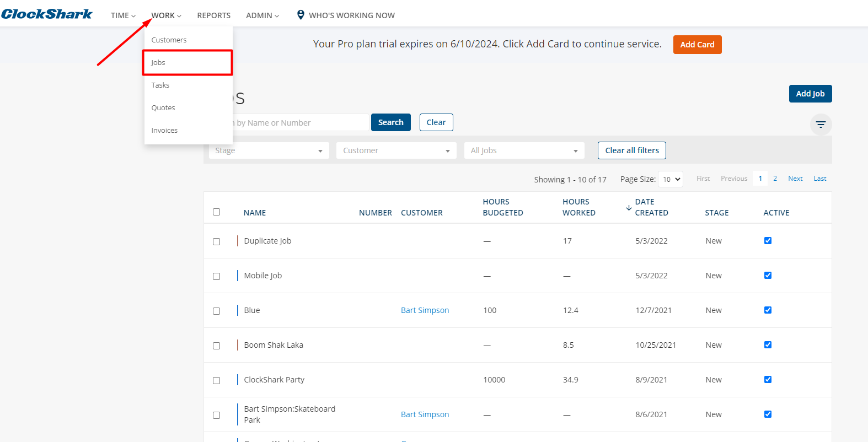Viewport: 868px width, 442px height.
Task: Click the Last page link
Action: [x=820, y=179]
